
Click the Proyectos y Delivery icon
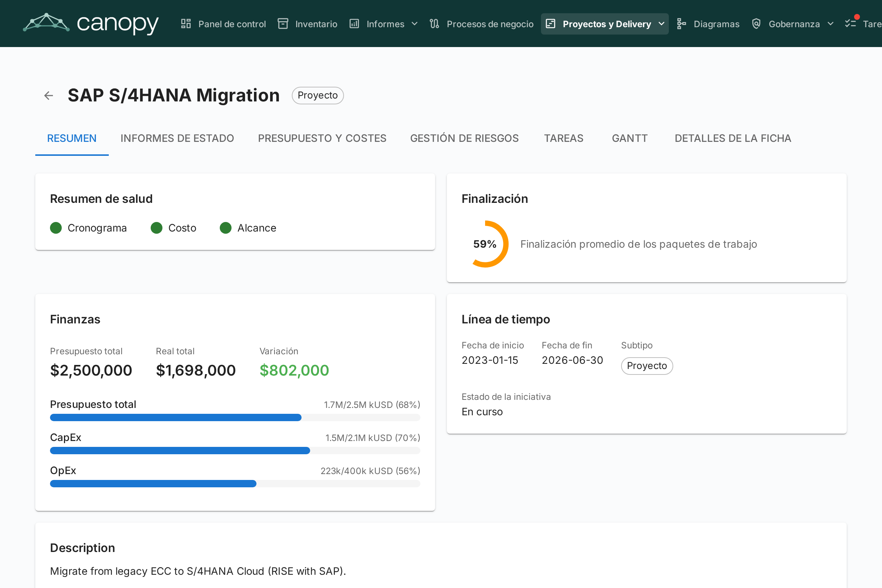tap(550, 24)
